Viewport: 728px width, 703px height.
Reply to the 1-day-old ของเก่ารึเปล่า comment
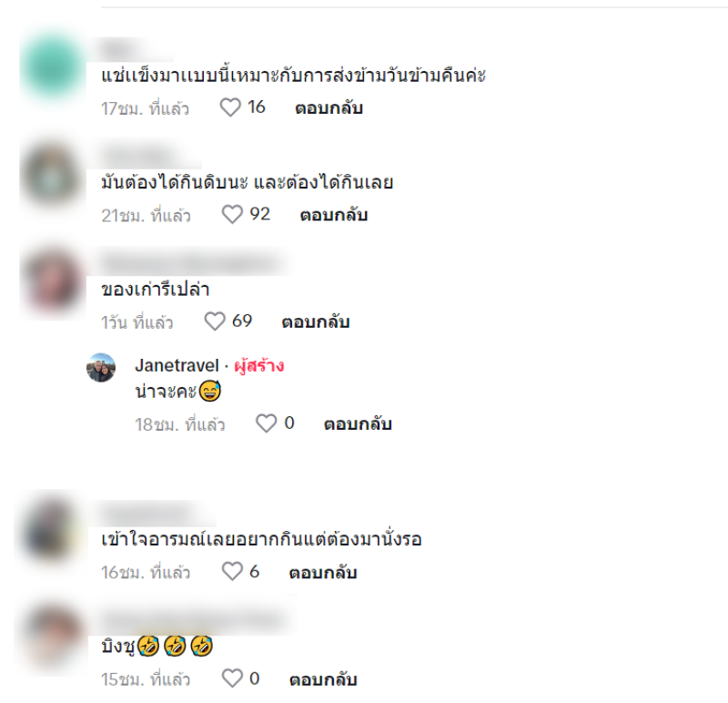(x=316, y=321)
